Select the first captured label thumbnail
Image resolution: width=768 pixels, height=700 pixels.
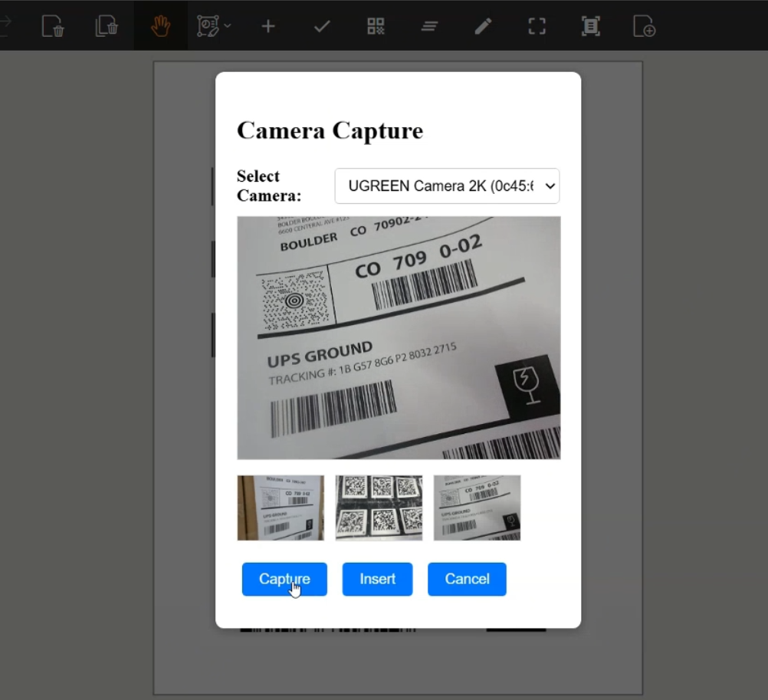coord(281,508)
